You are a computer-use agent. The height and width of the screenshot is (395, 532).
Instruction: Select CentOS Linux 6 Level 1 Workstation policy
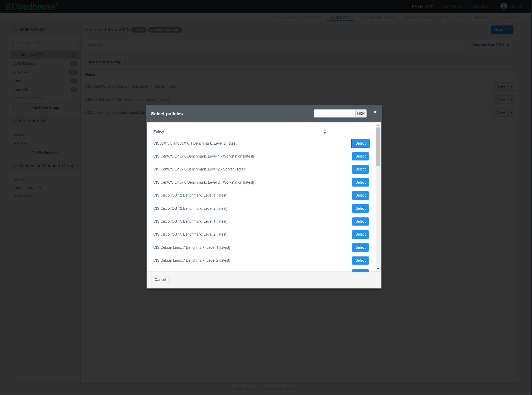(360, 156)
